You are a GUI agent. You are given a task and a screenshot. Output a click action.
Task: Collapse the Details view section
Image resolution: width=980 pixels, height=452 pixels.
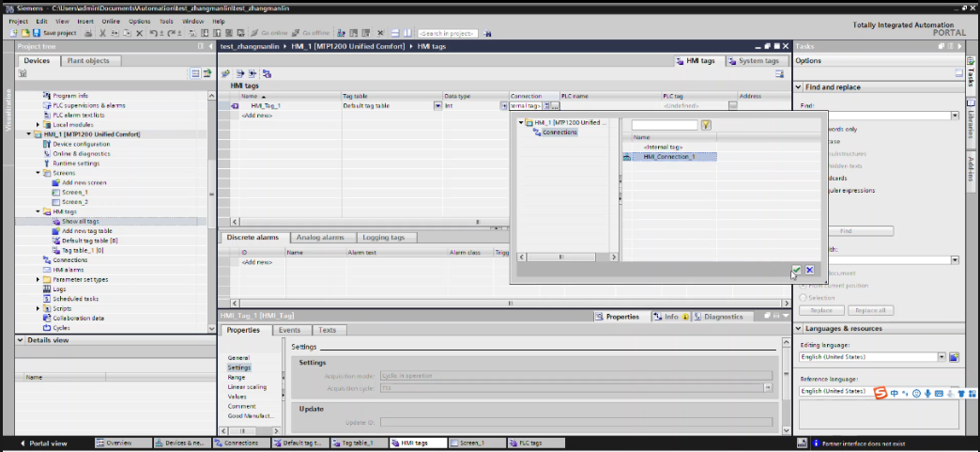tap(21, 340)
